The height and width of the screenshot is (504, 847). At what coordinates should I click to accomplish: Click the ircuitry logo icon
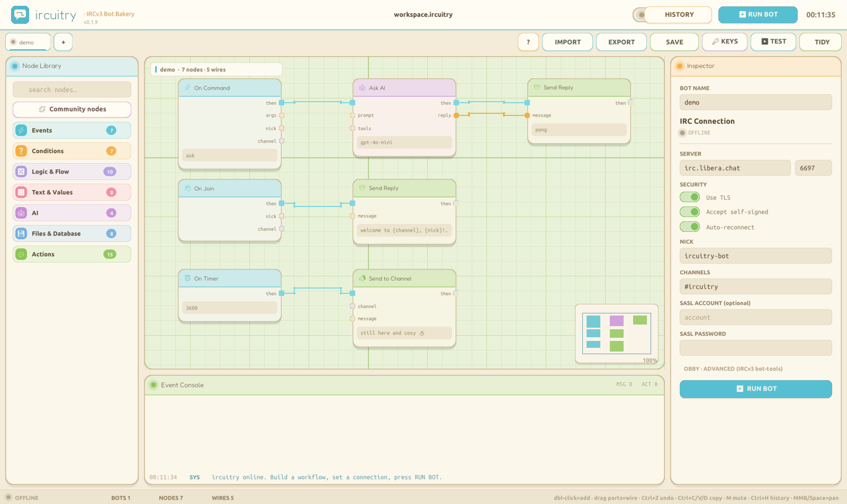(20, 15)
